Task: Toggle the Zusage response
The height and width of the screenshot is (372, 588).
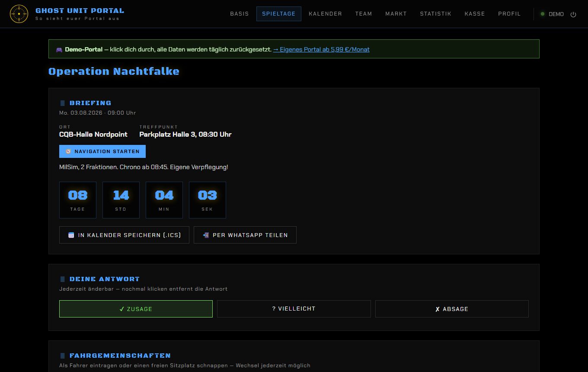Action: (x=136, y=309)
